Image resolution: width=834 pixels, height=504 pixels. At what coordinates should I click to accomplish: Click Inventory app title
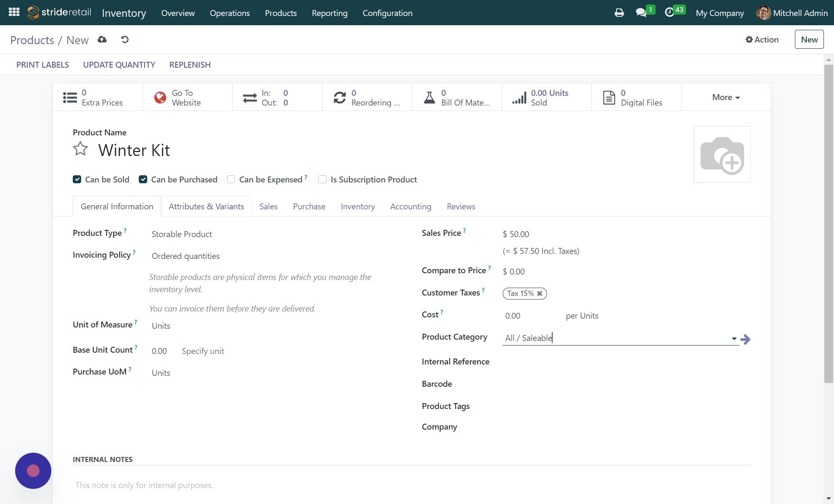point(124,13)
